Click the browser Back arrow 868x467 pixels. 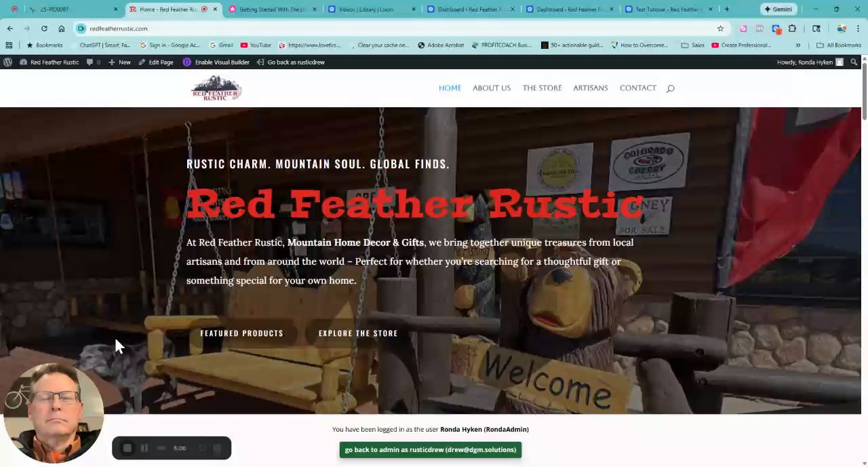point(9,29)
